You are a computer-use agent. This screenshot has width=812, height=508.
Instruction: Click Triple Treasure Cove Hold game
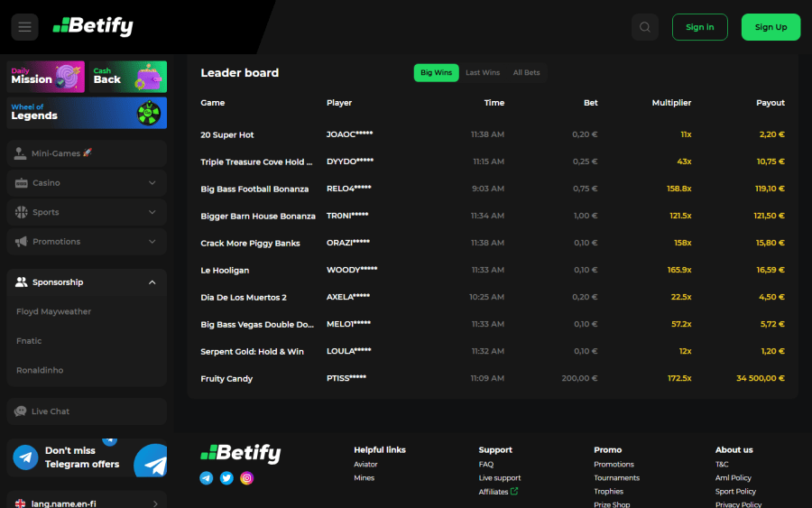[x=256, y=162]
